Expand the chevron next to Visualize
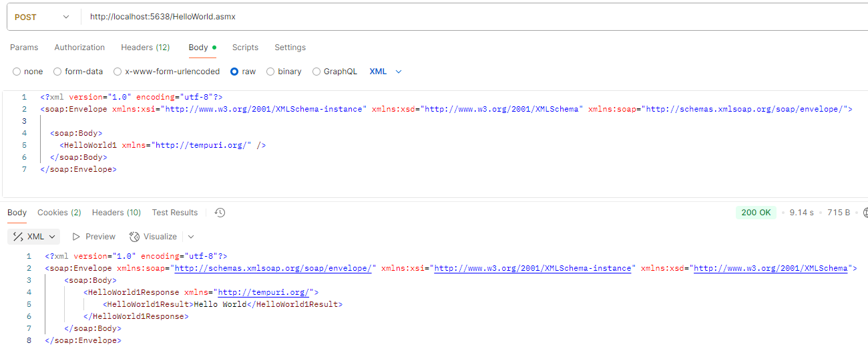The image size is (868, 351). coord(191,237)
